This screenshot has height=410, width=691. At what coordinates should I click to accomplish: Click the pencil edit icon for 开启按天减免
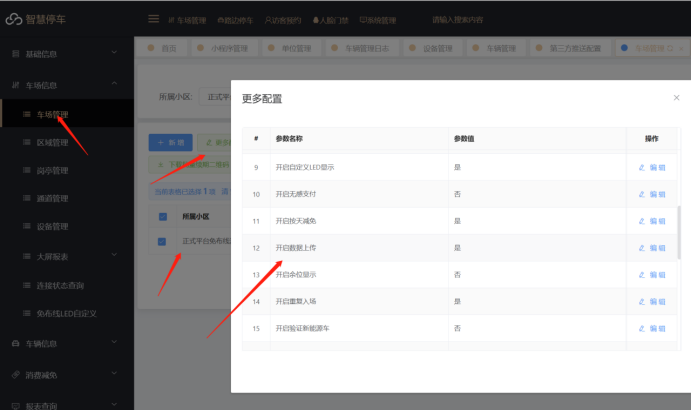tap(642, 221)
